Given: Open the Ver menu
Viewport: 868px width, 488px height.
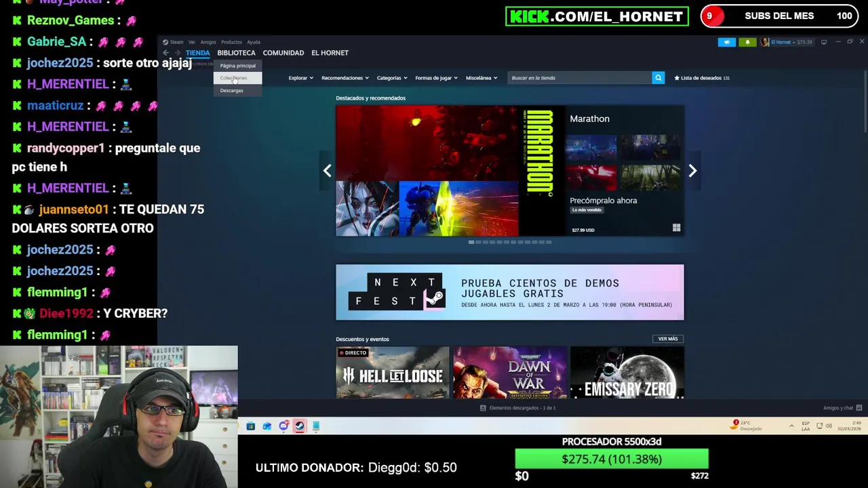Looking at the screenshot, I should [192, 42].
